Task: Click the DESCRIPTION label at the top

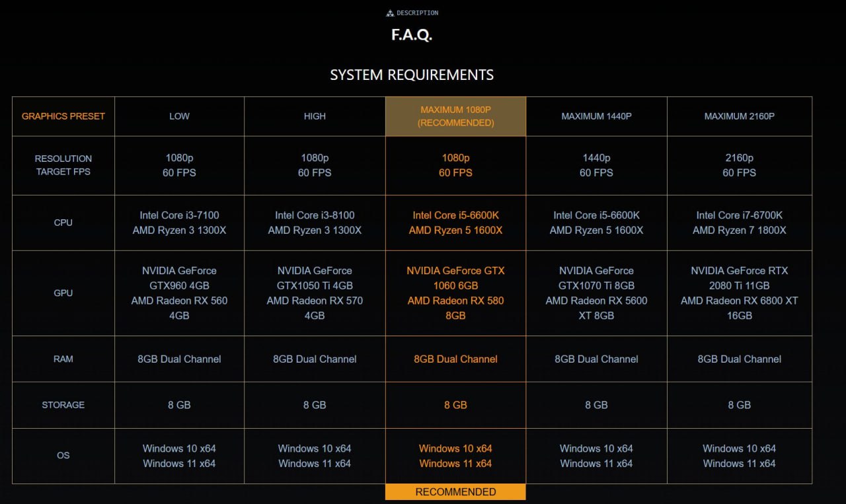Action: (x=417, y=13)
